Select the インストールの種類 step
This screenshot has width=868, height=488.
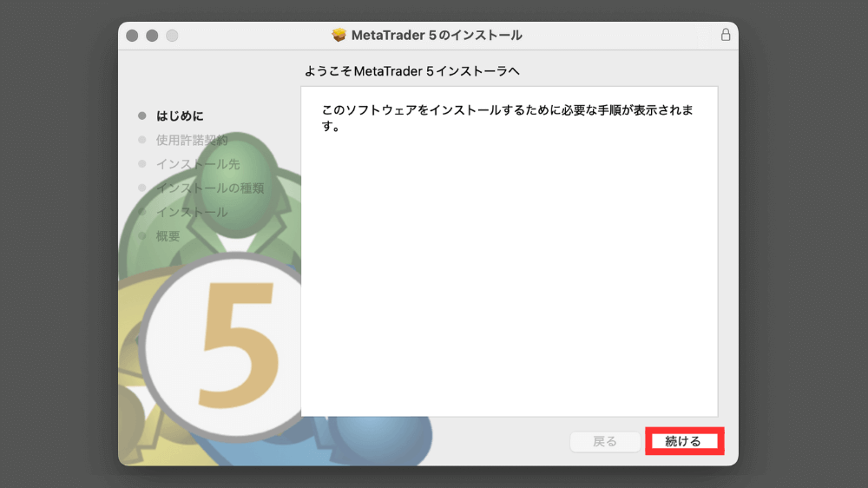210,188
